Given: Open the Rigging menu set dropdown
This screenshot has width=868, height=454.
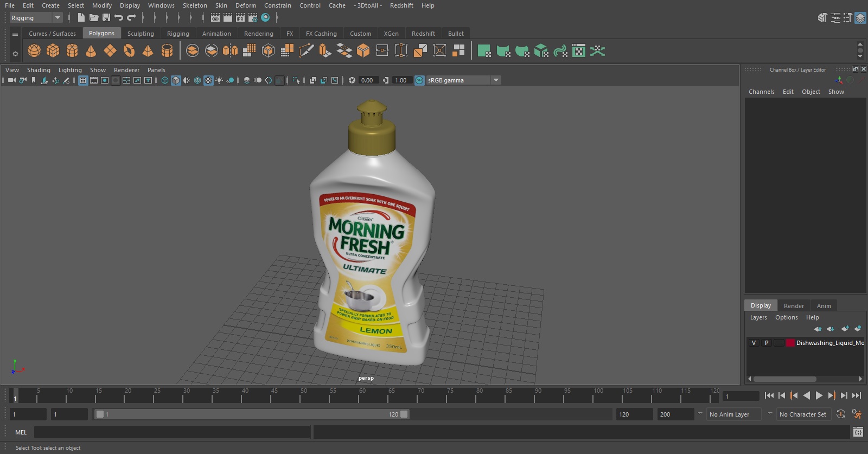Looking at the screenshot, I should [36, 18].
